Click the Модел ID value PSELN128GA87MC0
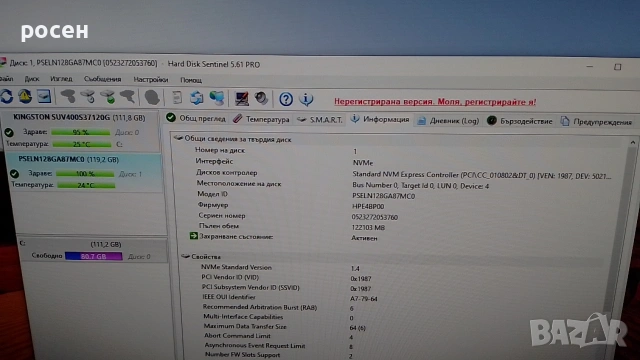640x360 pixels. tap(383, 196)
